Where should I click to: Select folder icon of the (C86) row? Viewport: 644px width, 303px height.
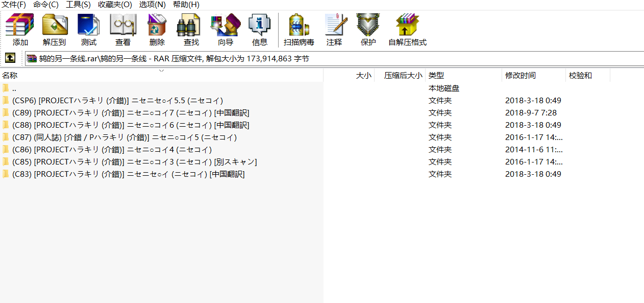point(6,150)
